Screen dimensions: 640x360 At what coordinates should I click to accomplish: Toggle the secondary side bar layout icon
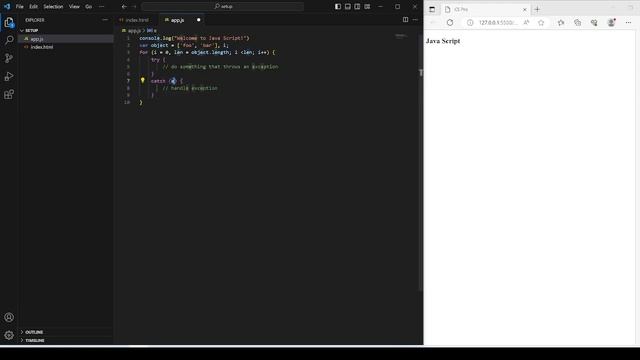[x=357, y=7]
